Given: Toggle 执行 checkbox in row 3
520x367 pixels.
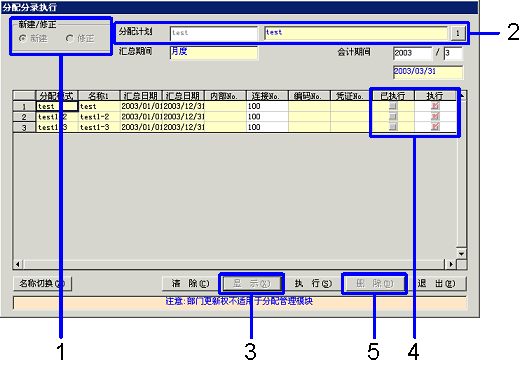Looking at the screenshot, I should coord(435,127).
